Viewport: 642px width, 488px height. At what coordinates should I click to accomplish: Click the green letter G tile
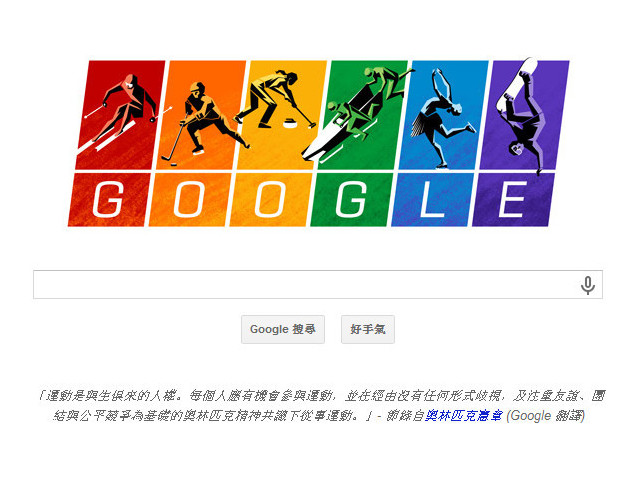coord(352,199)
